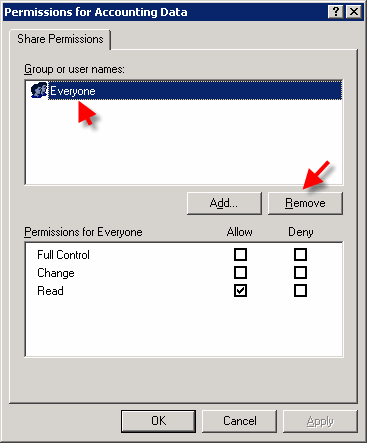
Task: Click the greyed-out Apply button
Action: coord(320,421)
